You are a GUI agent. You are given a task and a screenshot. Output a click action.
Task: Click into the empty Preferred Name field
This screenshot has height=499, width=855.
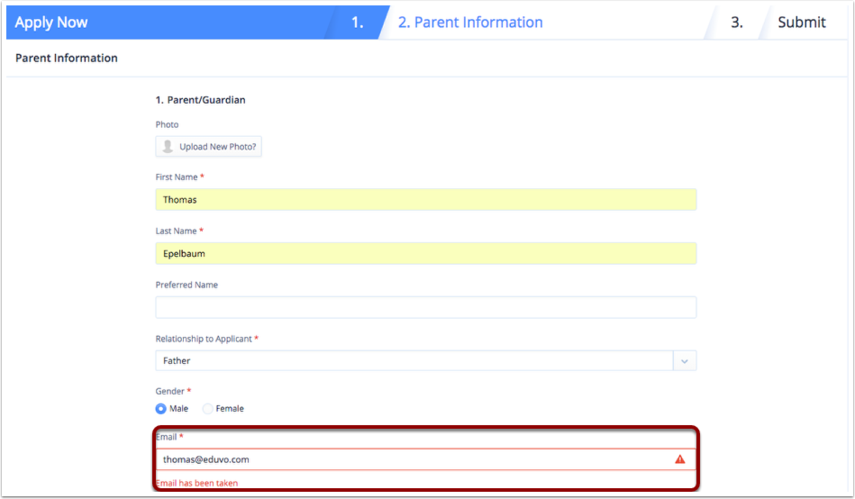point(425,307)
